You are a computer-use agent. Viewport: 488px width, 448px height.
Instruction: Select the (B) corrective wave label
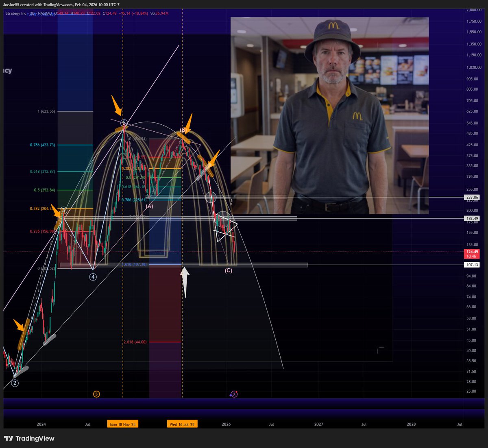coord(183,130)
